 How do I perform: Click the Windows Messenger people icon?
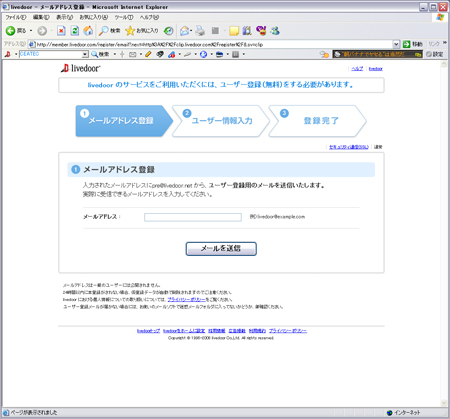(275, 31)
